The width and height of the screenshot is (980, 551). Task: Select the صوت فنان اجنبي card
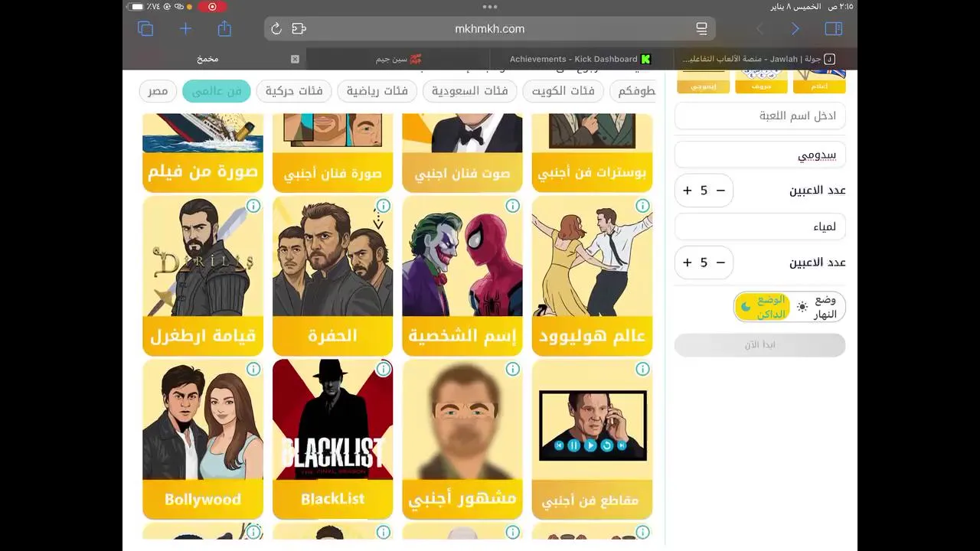(x=462, y=153)
